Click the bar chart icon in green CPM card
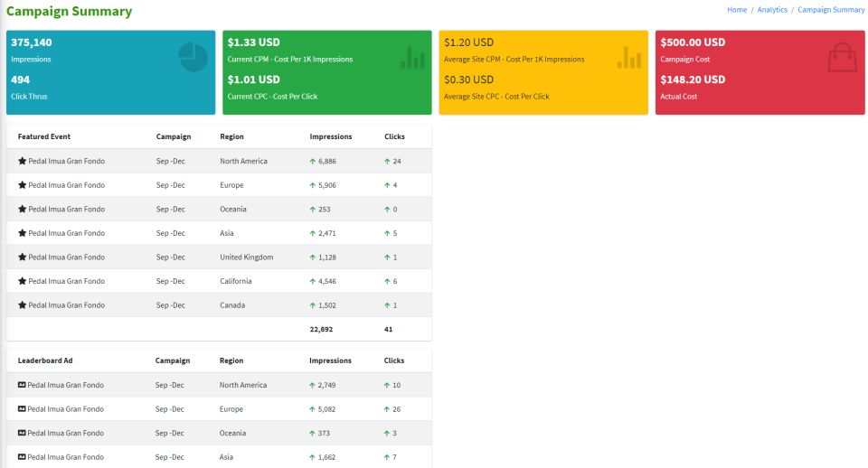Screen dimensions: 868x468 (x=412, y=58)
